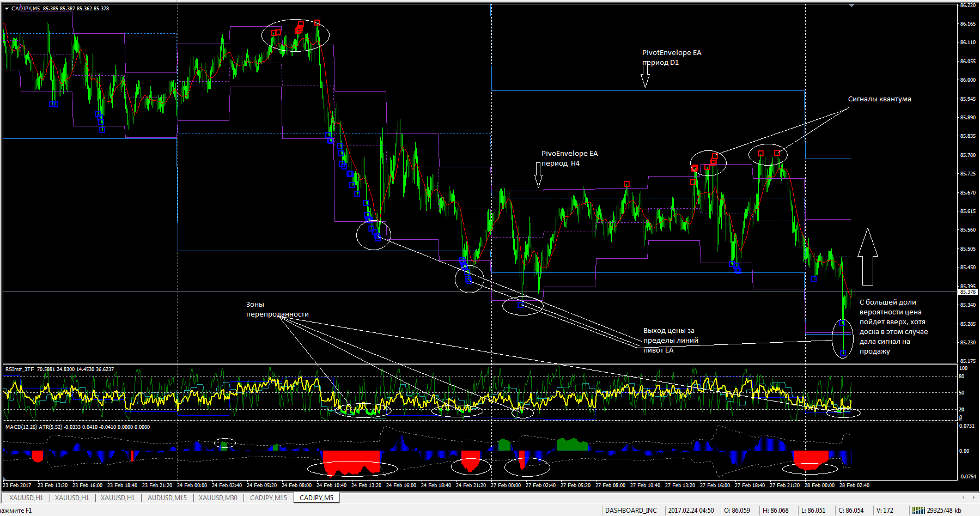The width and height of the screenshot is (980, 516).
Task: Click the 0.0731 MACD scale label
Action: (x=967, y=426)
